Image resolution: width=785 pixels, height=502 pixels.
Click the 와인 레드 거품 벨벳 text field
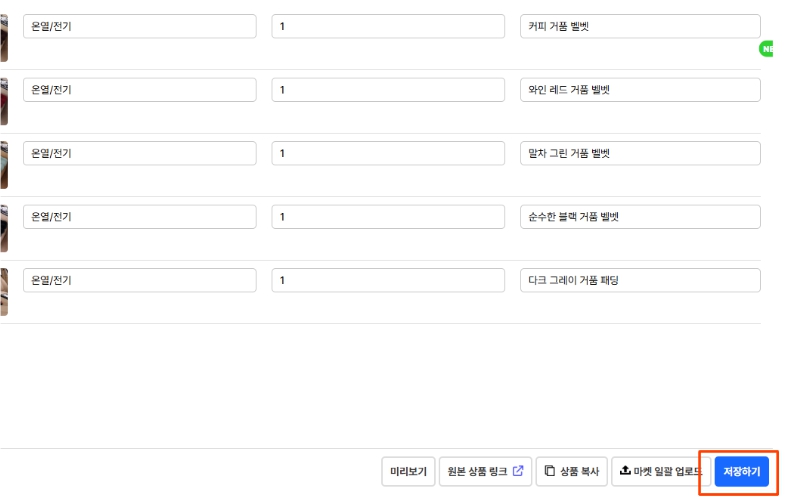[640, 90]
